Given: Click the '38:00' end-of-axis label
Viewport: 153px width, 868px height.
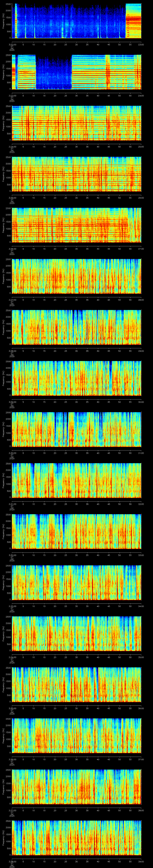Looking at the screenshot, I should click(x=141, y=810).
